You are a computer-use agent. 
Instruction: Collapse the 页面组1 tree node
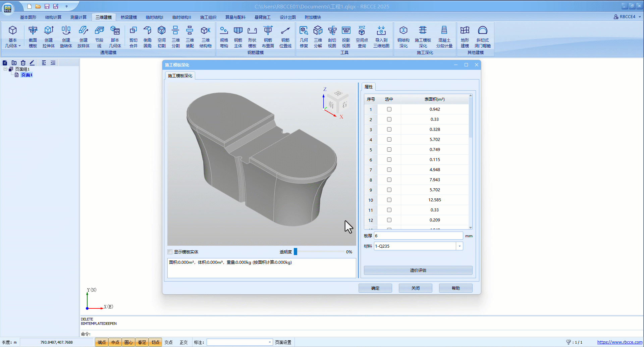pos(5,69)
